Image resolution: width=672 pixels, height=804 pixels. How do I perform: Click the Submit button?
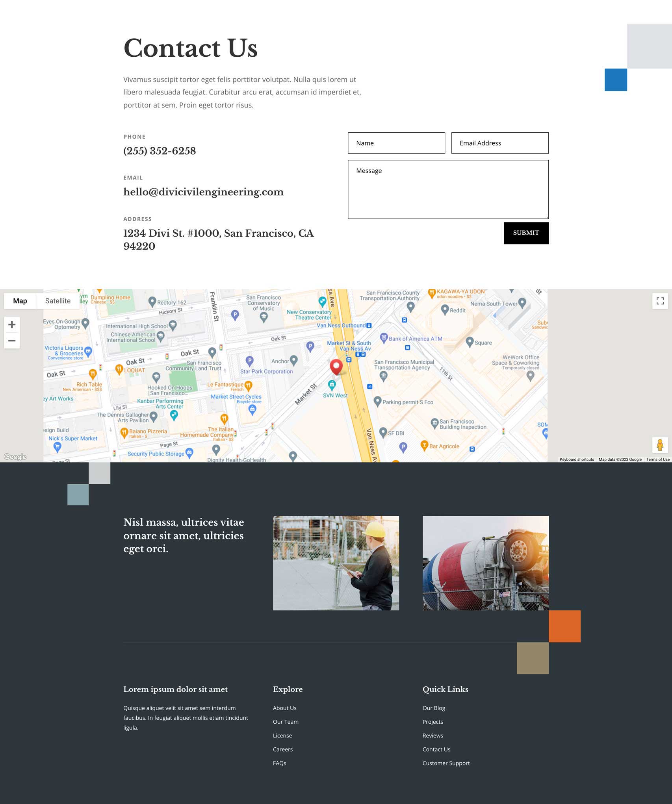[x=526, y=233]
